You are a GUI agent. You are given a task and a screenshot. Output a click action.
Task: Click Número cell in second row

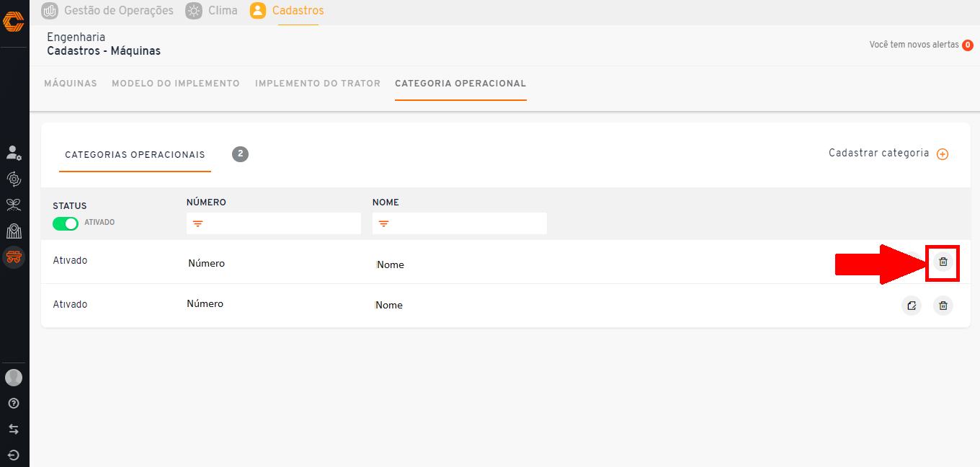coord(205,303)
